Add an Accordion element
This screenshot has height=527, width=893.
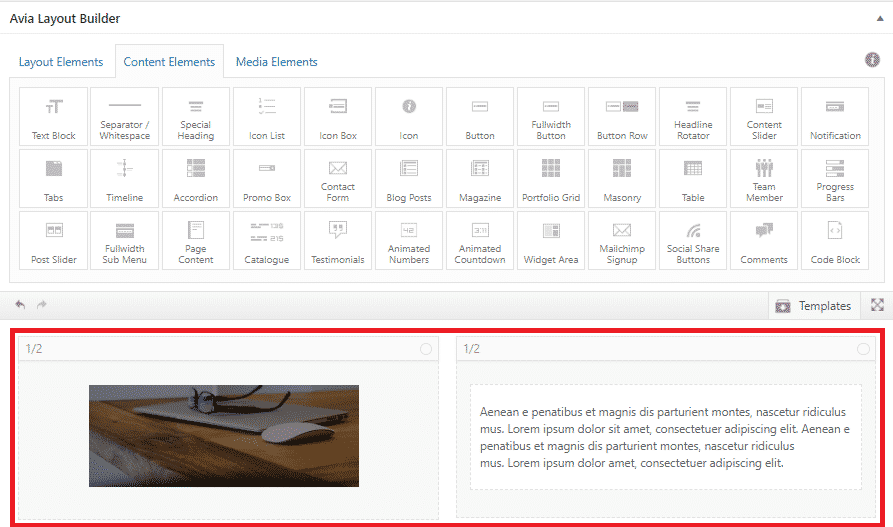tap(196, 178)
